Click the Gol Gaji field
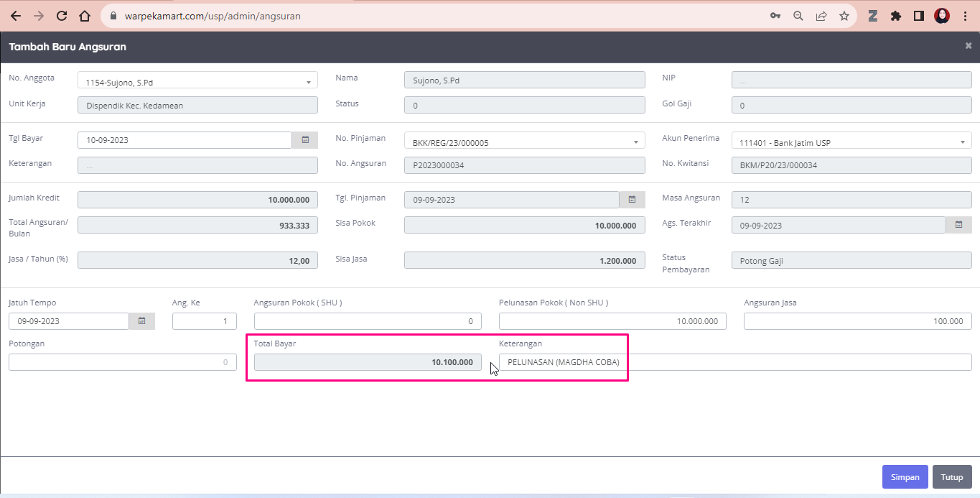 tap(851, 105)
